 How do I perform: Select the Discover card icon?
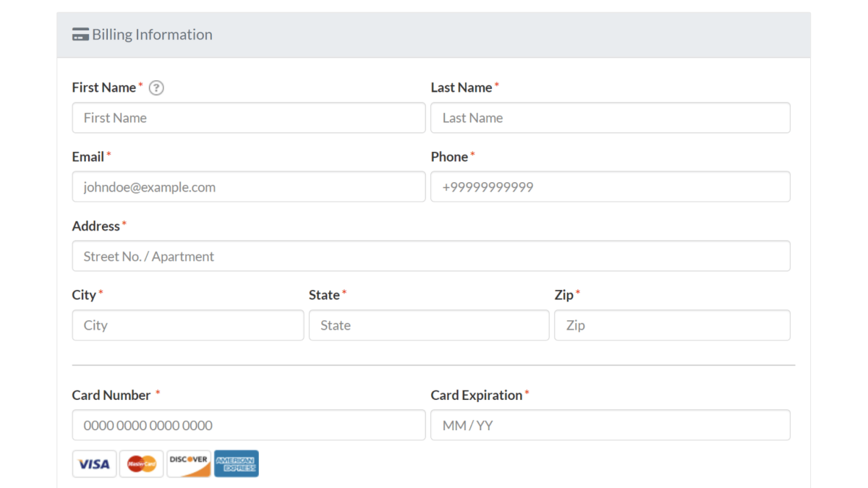tap(188, 463)
